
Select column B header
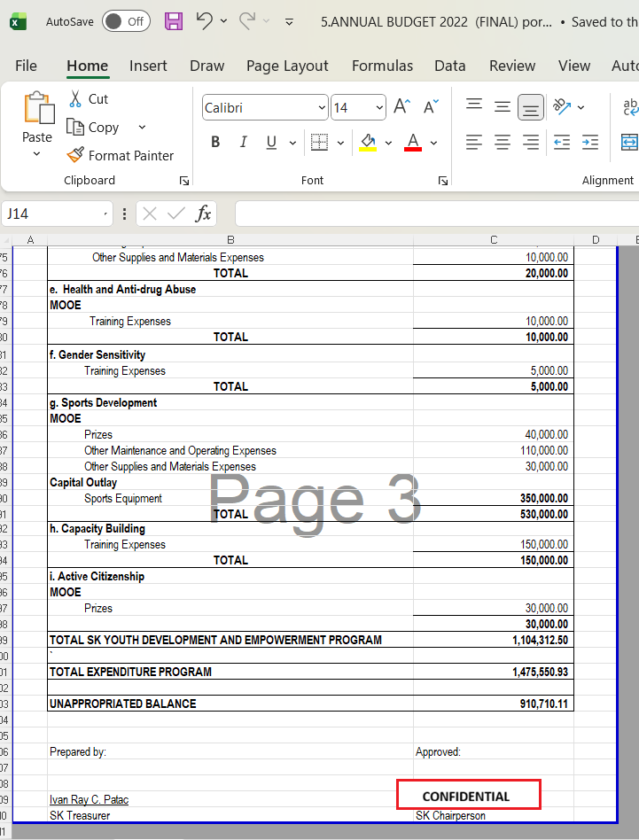click(x=230, y=240)
